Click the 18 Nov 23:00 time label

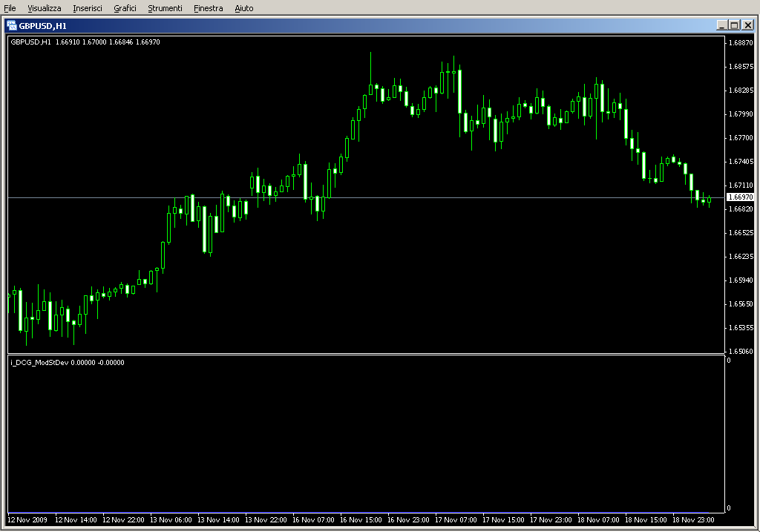coord(694,520)
